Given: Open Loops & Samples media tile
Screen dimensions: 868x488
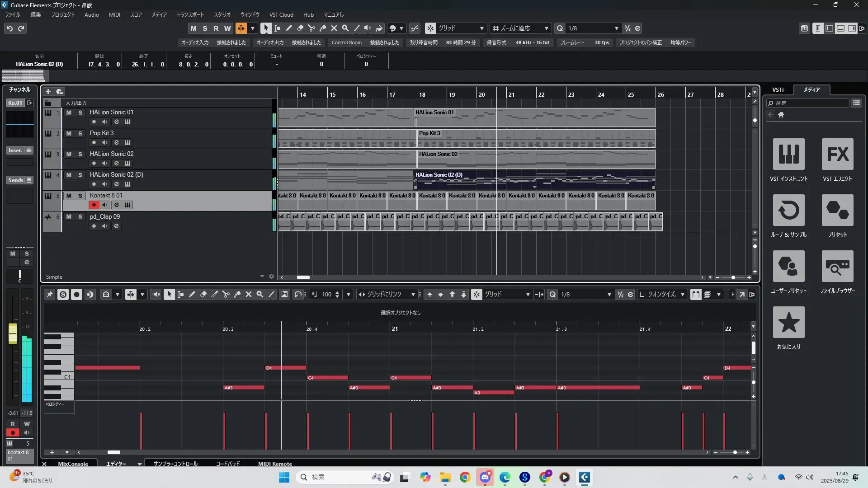Looking at the screenshot, I should 788,210.
